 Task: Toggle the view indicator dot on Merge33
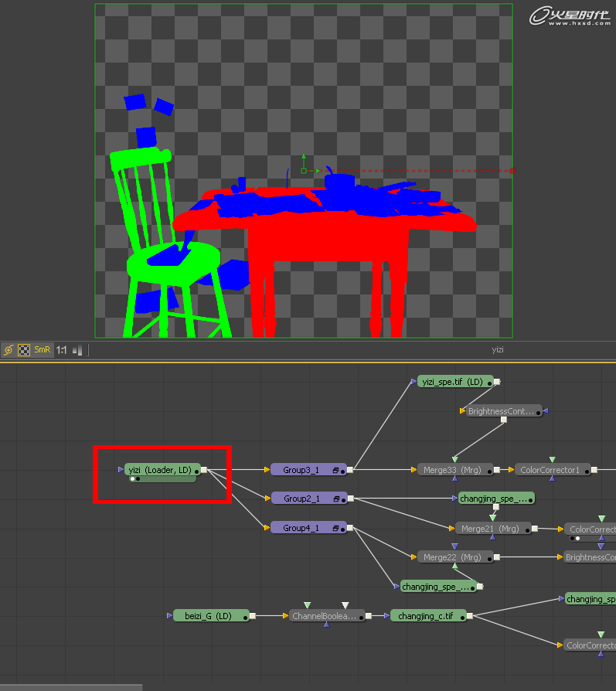(x=489, y=471)
